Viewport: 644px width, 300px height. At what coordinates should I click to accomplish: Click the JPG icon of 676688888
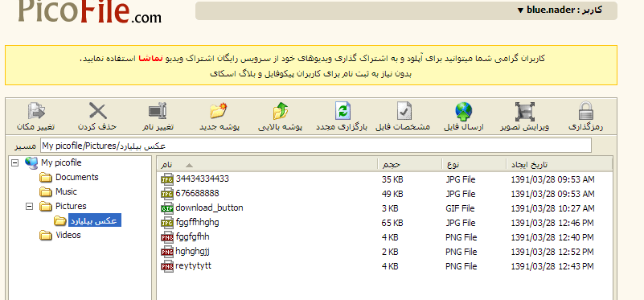(x=167, y=194)
